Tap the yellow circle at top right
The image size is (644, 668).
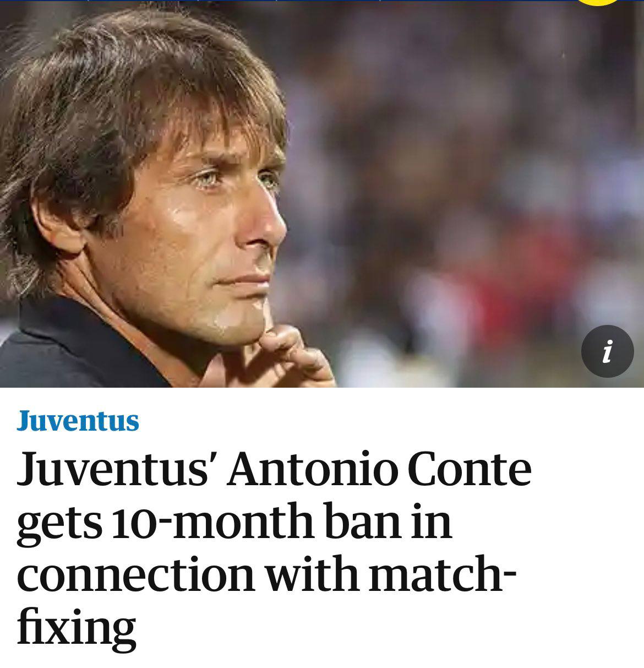tap(597, 2)
